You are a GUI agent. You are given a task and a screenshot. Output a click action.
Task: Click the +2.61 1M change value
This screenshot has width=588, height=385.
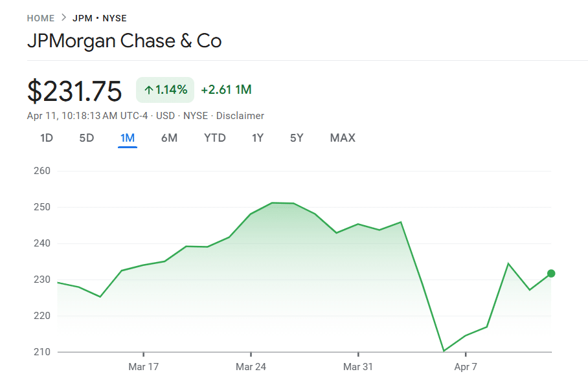[226, 90]
